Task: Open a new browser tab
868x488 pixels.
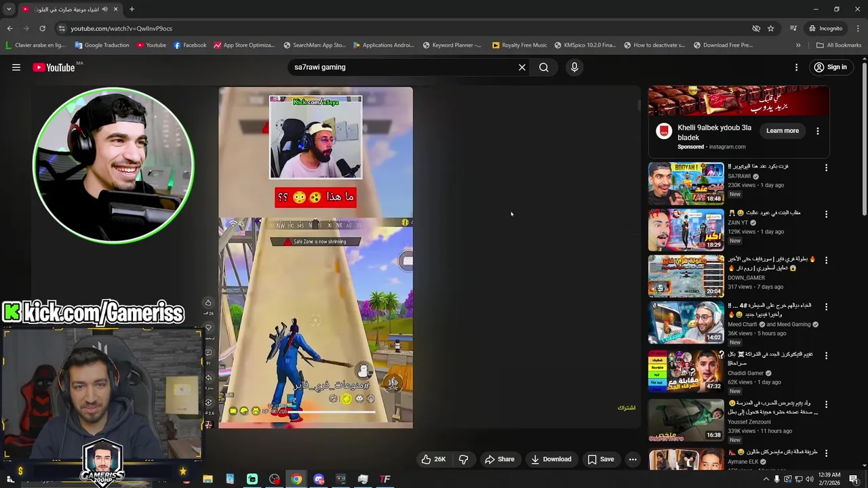Action: tap(132, 9)
